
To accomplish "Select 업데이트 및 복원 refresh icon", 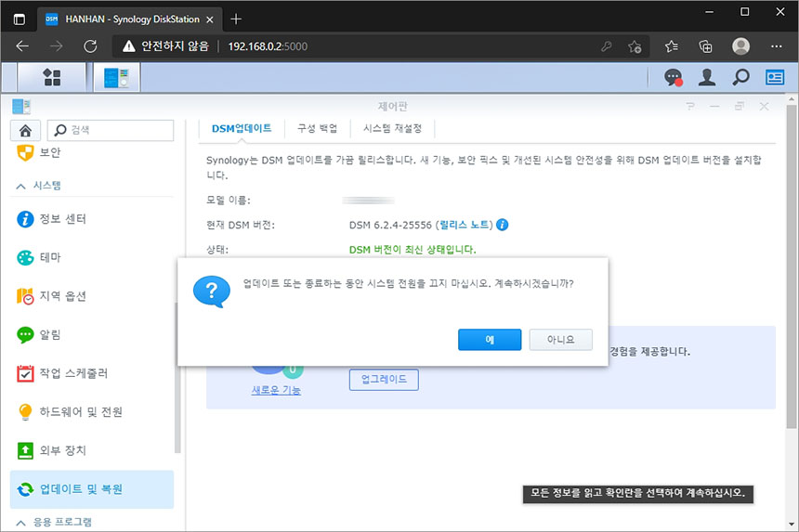I will coord(25,489).
